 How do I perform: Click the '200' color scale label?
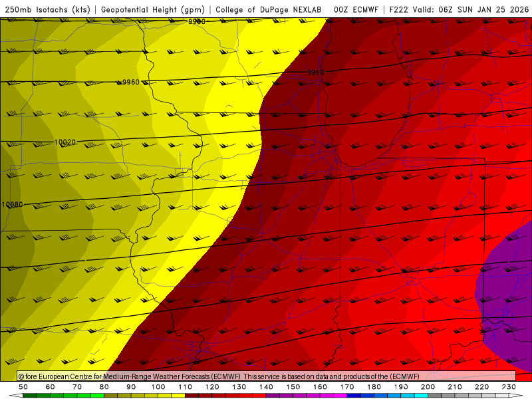428,387
